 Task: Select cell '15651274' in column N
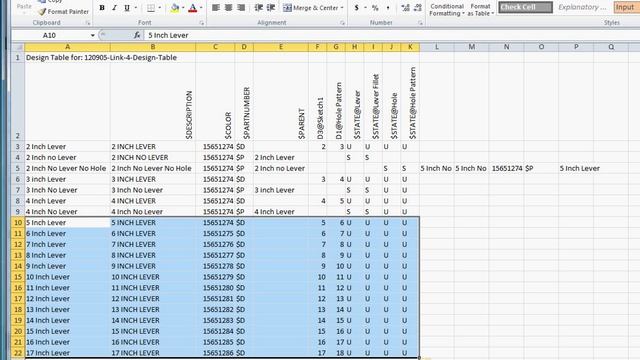pos(506,169)
